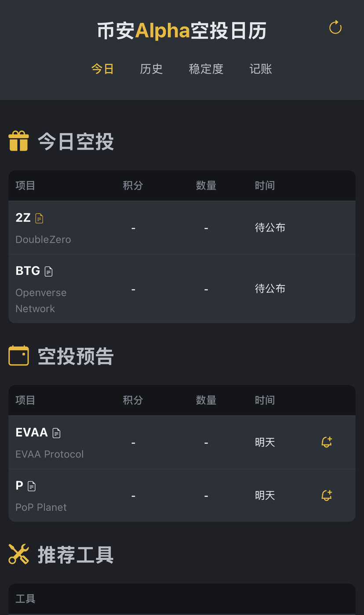Switch to the 今日 tab
The width and height of the screenshot is (364, 615).
click(x=102, y=69)
